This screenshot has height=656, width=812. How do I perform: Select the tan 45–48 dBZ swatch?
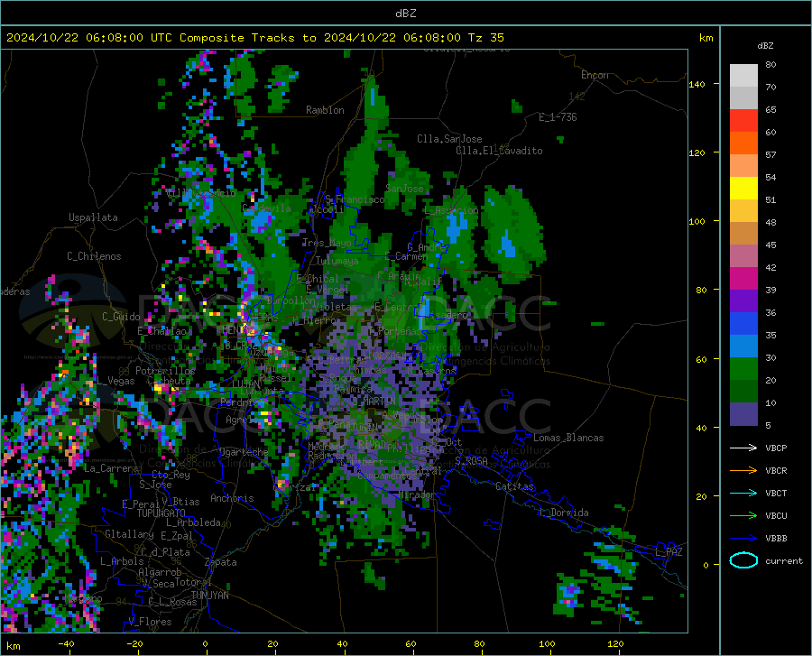tap(743, 234)
